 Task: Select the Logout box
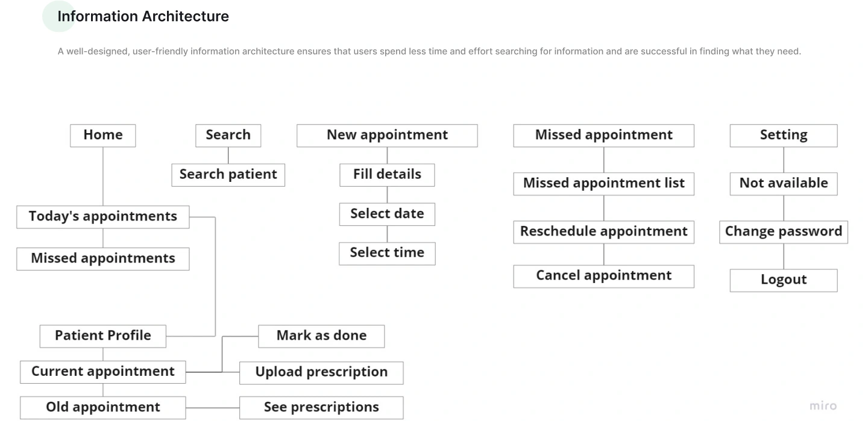tap(783, 280)
